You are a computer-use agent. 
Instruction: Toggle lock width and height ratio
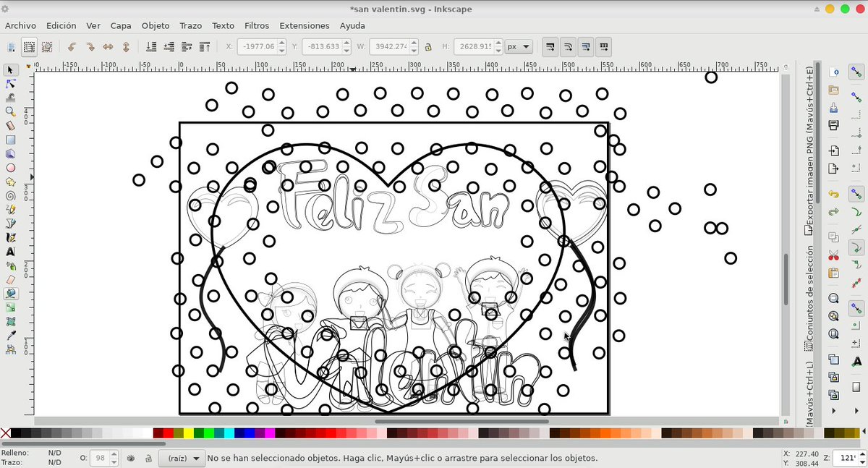click(428, 46)
